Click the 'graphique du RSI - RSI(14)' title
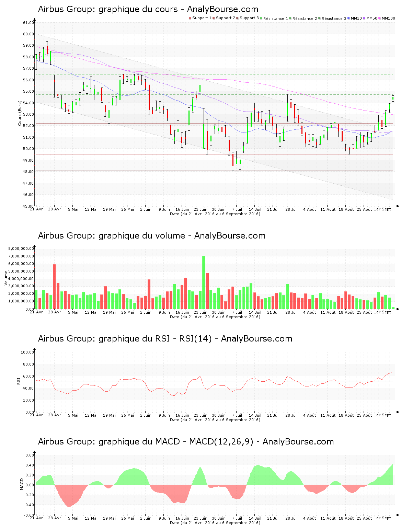 pos(165,339)
